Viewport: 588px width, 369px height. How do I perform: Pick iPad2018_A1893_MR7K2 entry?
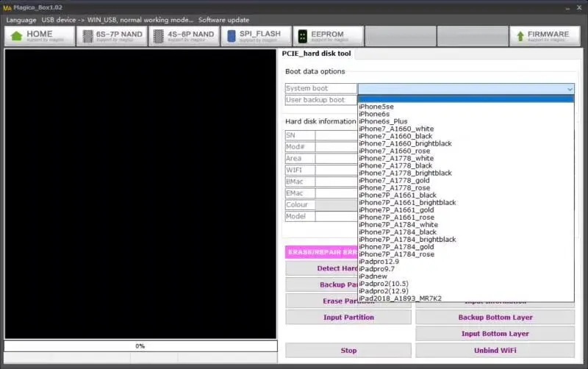click(x=466, y=298)
